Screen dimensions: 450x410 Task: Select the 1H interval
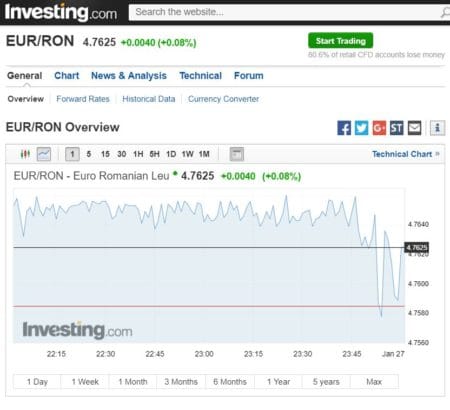coord(138,154)
